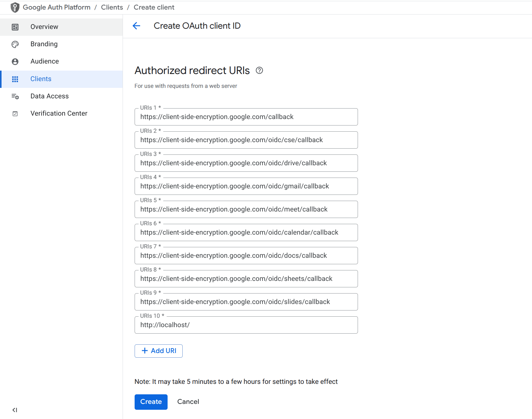Click the Overview dashboard icon
The height and width of the screenshot is (419, 532).
pyautogui.click(x=15, y=27)
